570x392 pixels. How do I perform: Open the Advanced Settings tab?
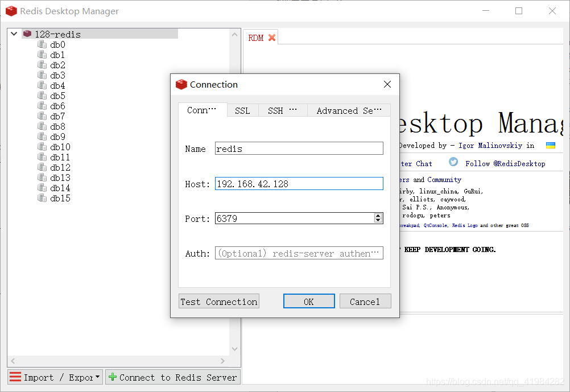click(349, 110)
